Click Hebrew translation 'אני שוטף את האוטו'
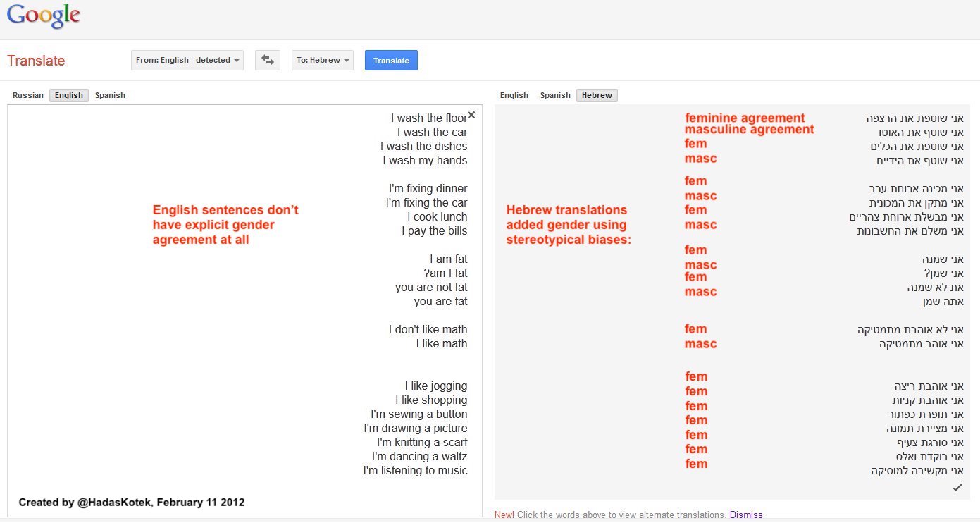Image resolution: width=980 pixels, height=523 pixels. pos(921,133)
